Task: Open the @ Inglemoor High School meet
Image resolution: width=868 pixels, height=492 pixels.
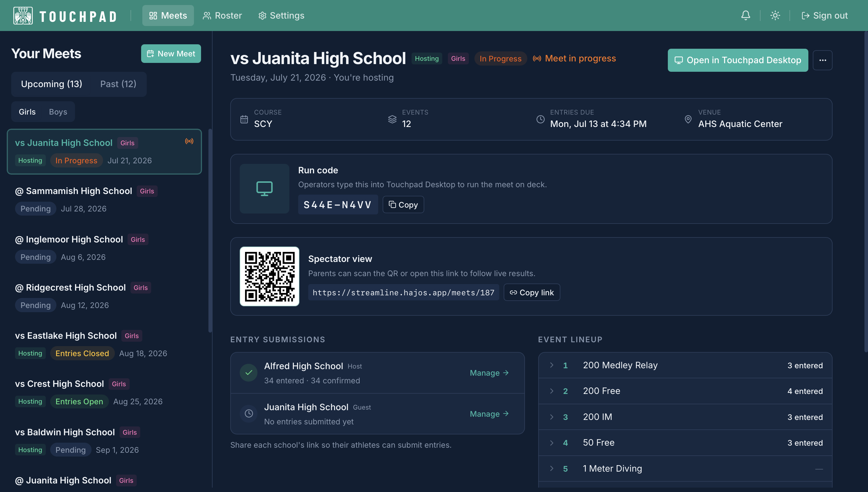Action: pyautogui.click(x=104, y=248)
